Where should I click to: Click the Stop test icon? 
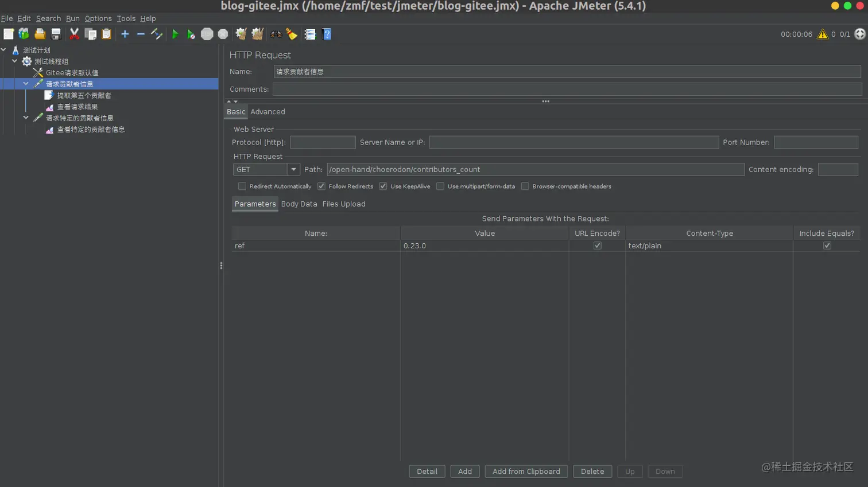pyautogui.click(x=207, y=34)
